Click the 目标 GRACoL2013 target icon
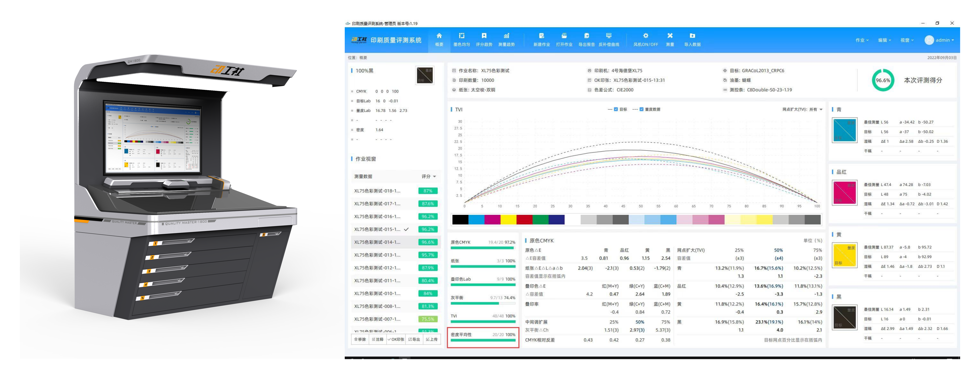 coord(725,71)
